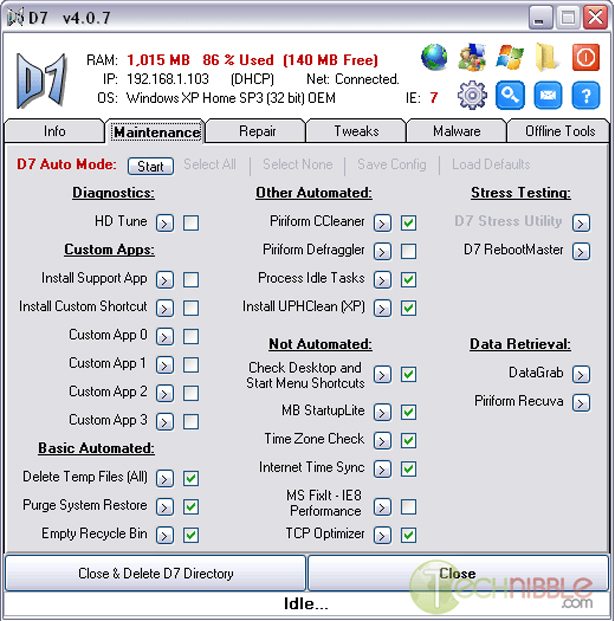This screenshot has width=615, height=621.
Task: Click arrow button next to D7 RebootMaster
Action: pos(581,251)
